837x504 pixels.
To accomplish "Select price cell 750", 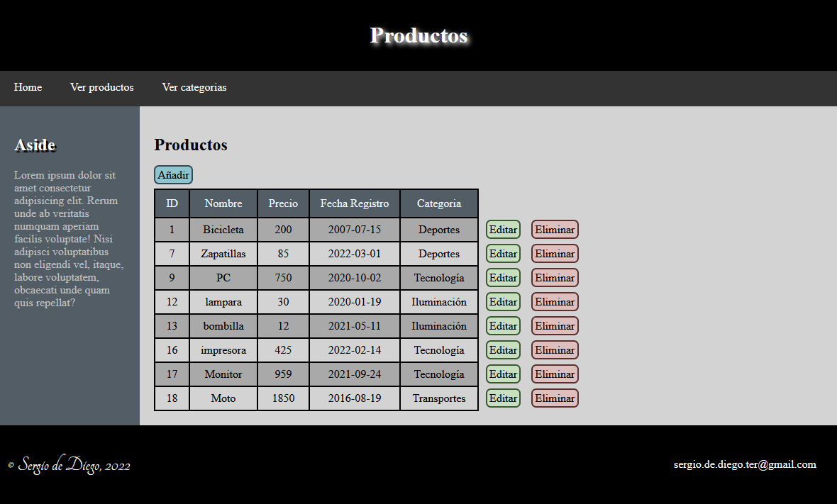I will pyautogui.click(x=283, y=278).
